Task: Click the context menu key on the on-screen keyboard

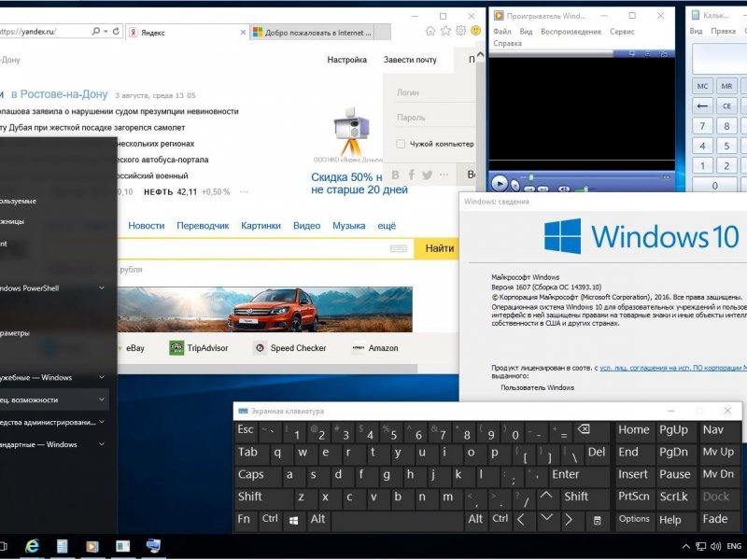Action: tap(598, 521)
